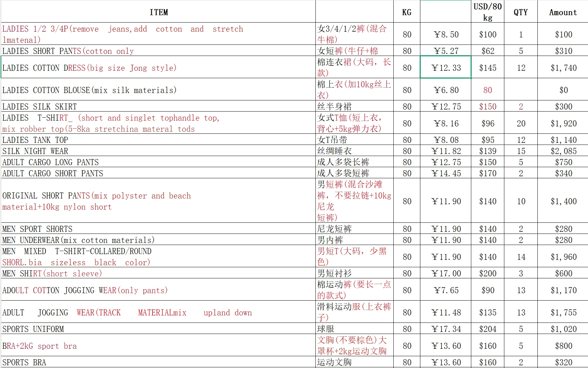Viewport: 588px width, 368px height.
Task: Click the $1,960 amount cell
Action: click(x=563, y=256)
